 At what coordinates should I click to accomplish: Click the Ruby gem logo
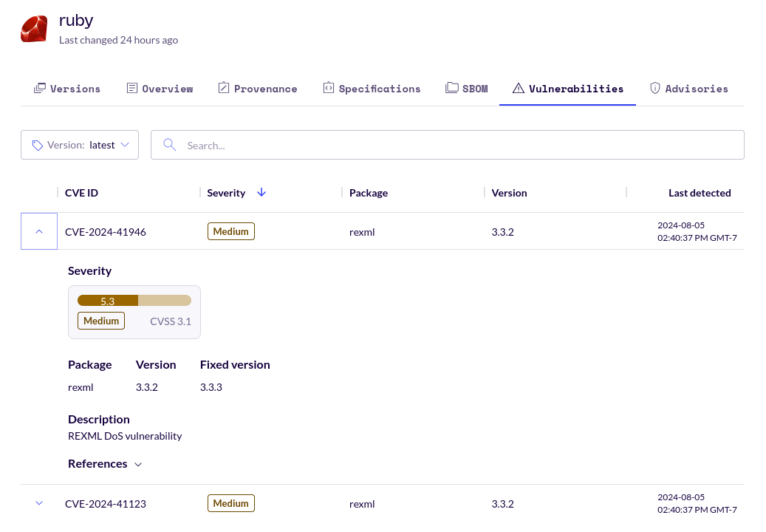[x=33, y=30]
